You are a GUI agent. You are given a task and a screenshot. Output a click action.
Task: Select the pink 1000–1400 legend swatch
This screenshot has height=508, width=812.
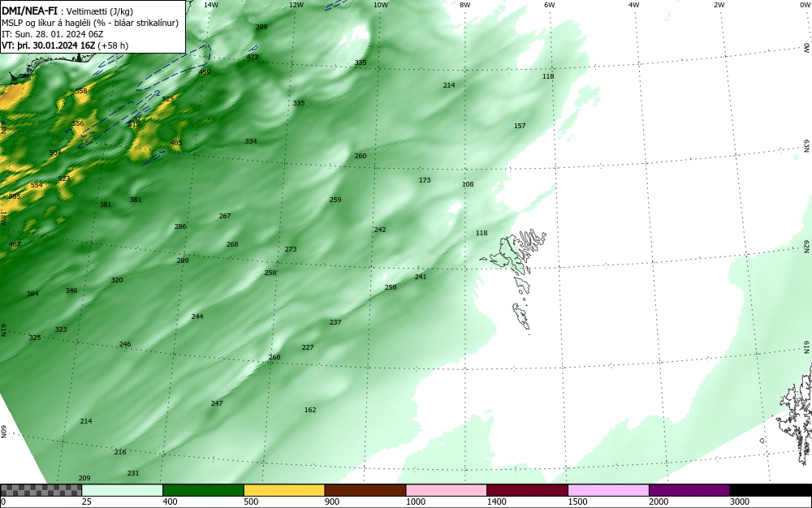pos(447,490)
